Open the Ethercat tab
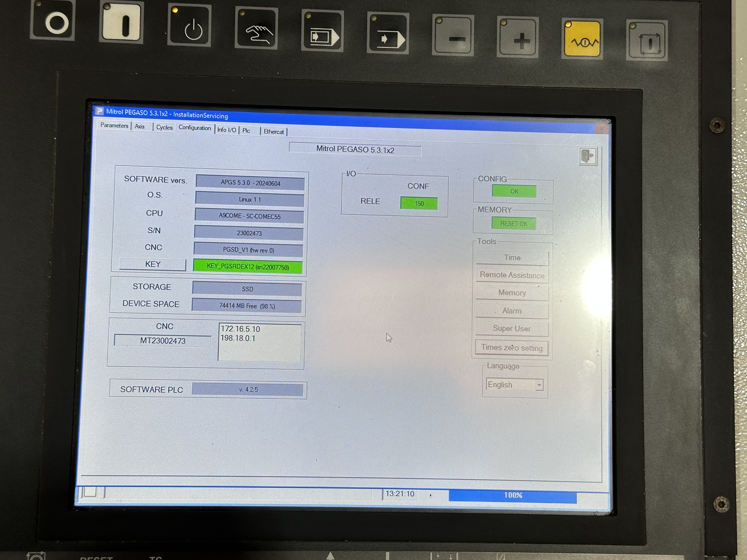This screenshot has height=560, width=747. [x=274, y=132]
